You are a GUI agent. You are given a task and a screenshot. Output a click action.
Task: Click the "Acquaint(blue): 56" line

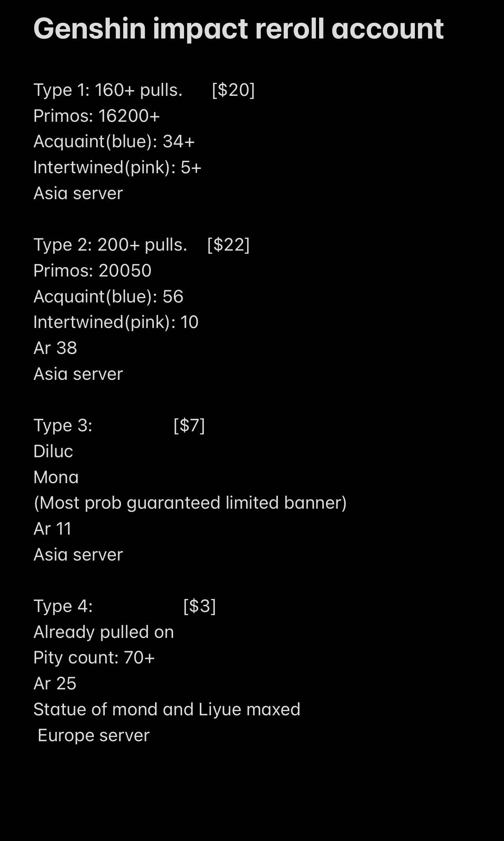[x=108, y=297]
